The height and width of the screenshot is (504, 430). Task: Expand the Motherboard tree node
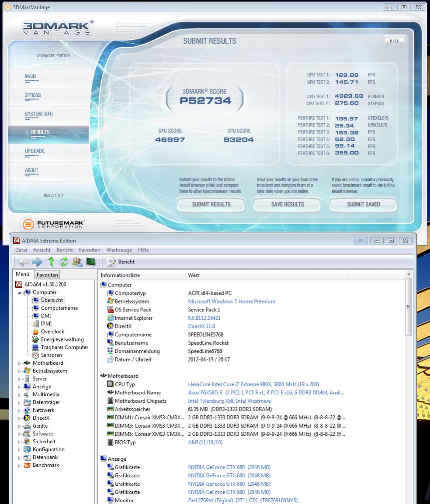(x=19, y=363)
